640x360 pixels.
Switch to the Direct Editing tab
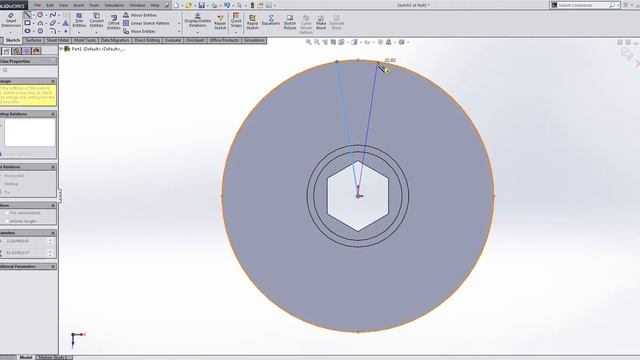click(147, 40)
